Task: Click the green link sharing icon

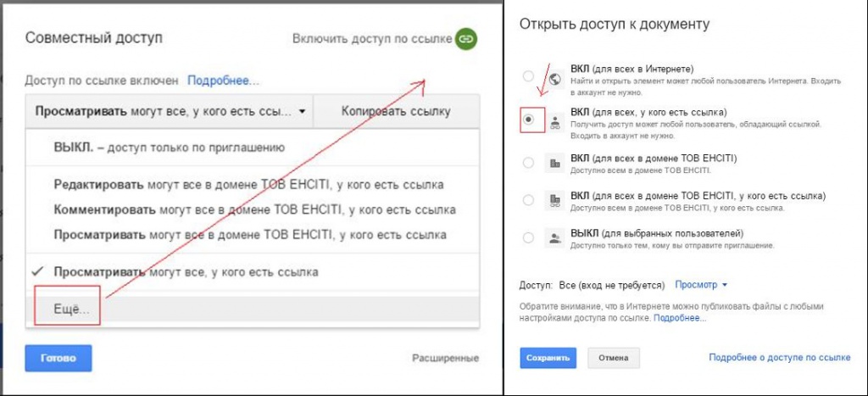Action: pos(465,39)
